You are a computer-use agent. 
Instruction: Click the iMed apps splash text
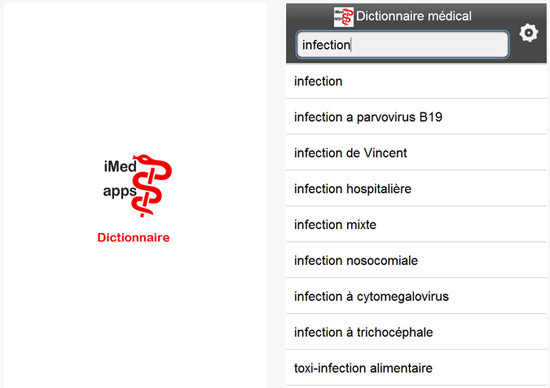pos(120,179)
